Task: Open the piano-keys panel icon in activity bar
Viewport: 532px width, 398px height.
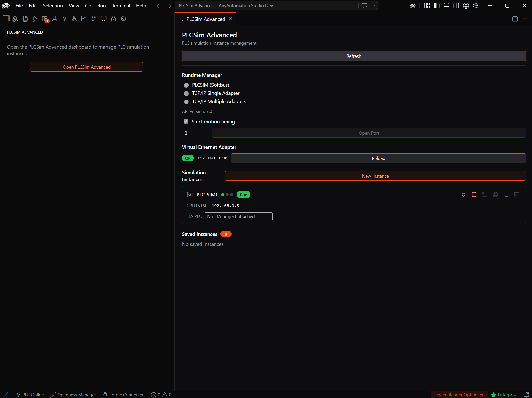Action: pos(6,18)
